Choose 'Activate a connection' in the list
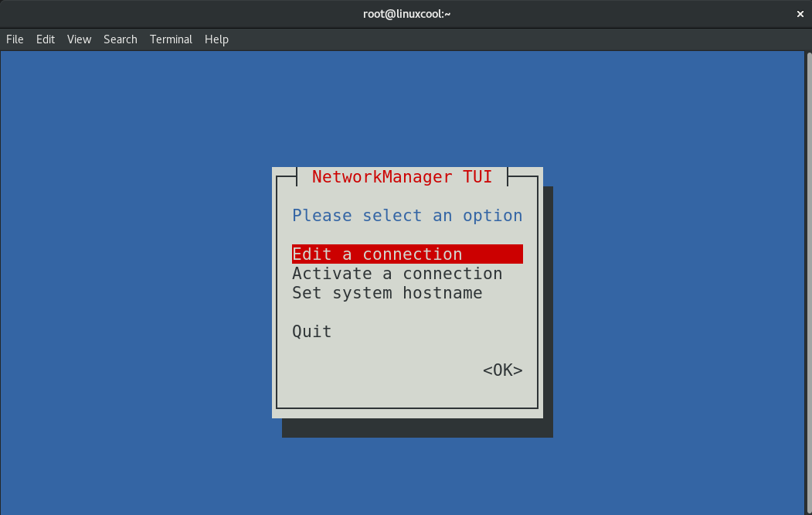The height and width of the screenshot is (515, 812). tap(397, 274)
